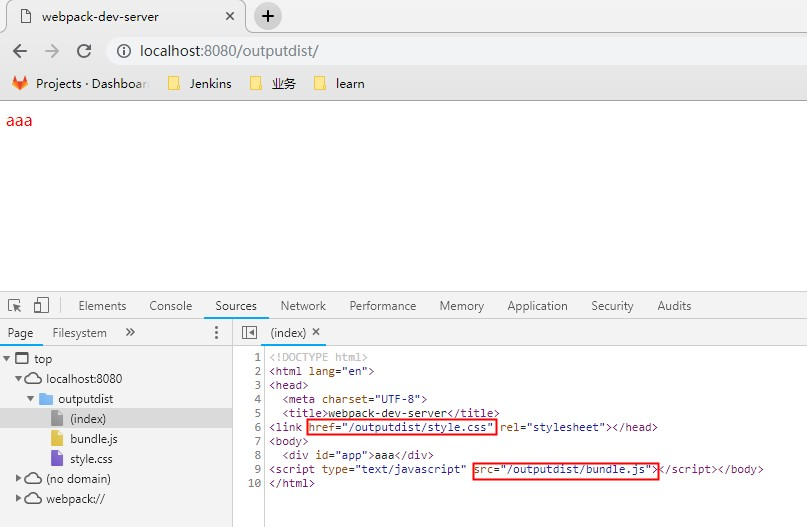The width and height of the screenshot is (807, 527).
Task: Click the /outputdist/style.css href in code
Action: point(402,427)
